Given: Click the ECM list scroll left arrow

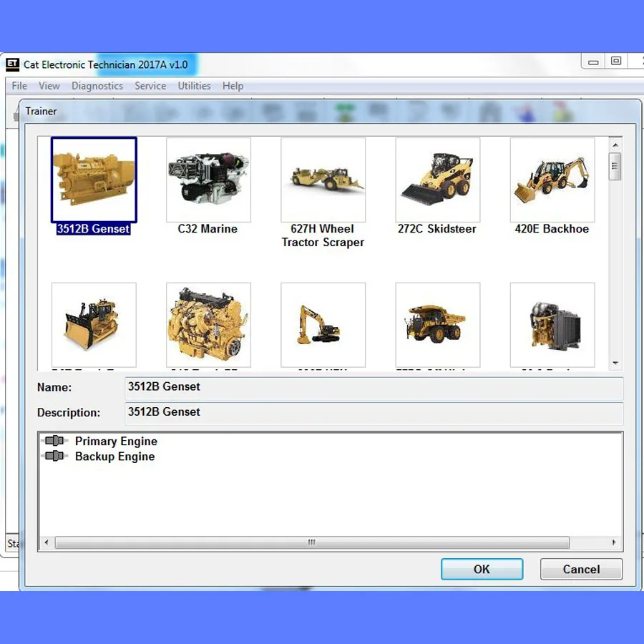Looking at the screenshot, I should click(47, 542).
